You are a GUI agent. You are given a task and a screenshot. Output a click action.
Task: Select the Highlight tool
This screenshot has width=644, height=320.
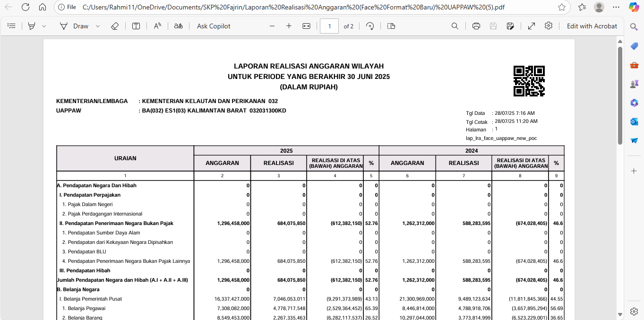32,26
